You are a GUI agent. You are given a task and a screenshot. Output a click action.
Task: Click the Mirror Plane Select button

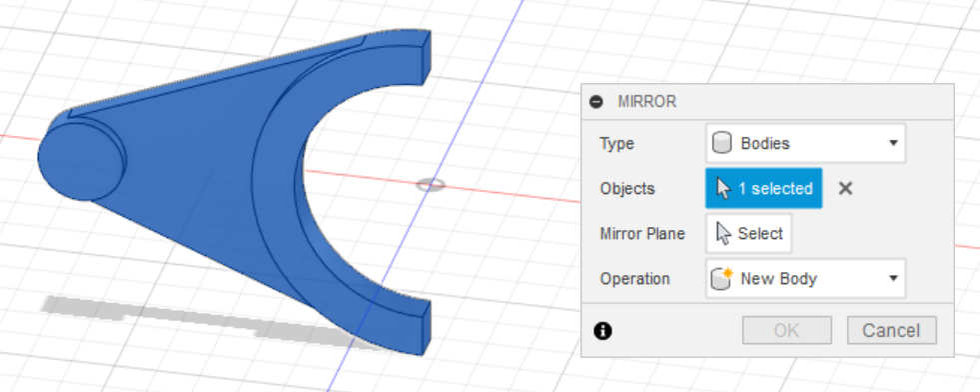(x=749, y=233)
